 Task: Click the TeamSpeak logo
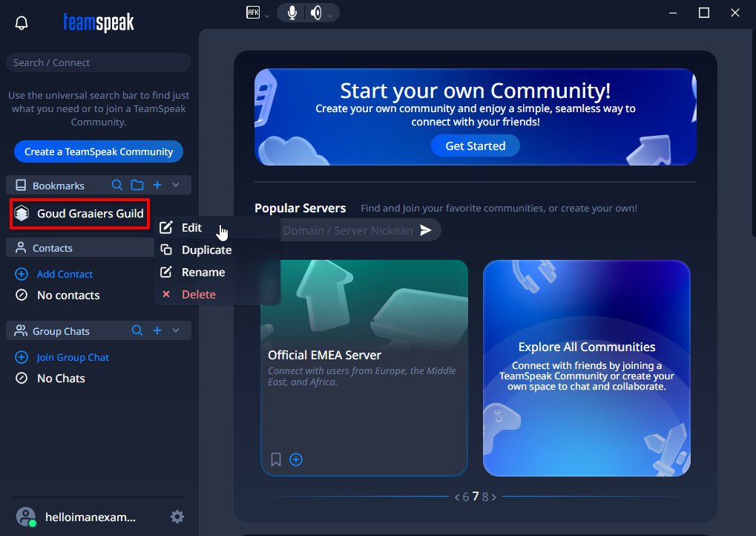(99, 22)
